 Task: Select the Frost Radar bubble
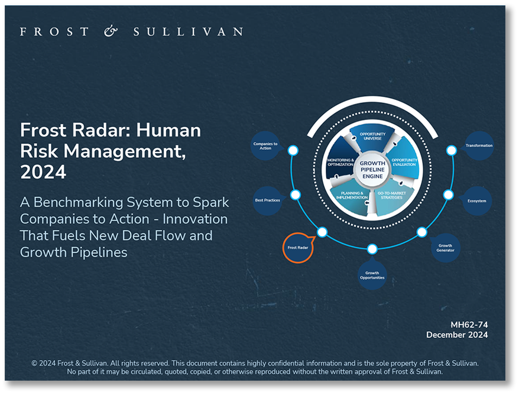point(297,248)
